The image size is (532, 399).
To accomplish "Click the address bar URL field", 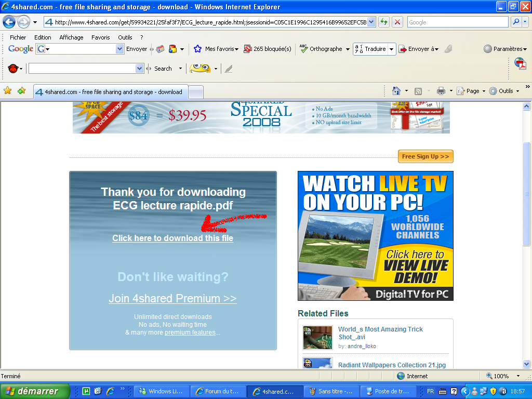I will tap(206, 22).
